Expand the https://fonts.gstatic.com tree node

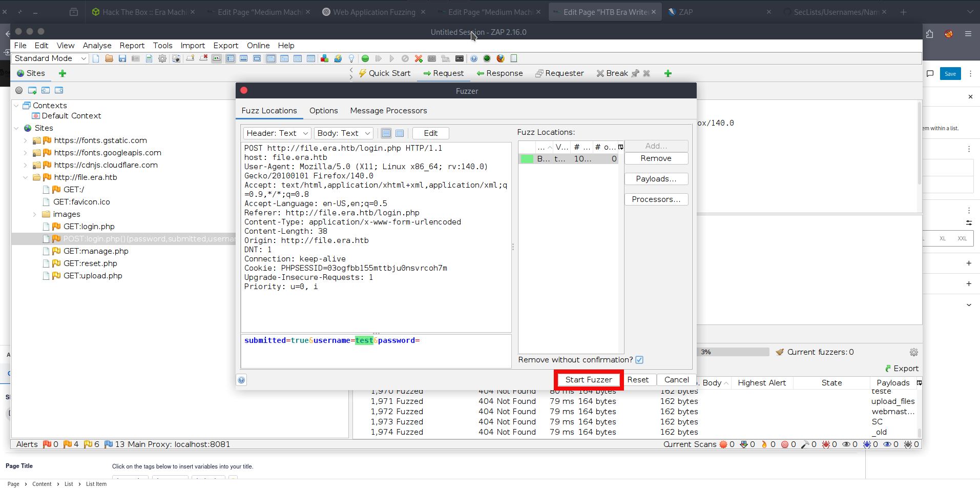pyautogui.click(x=26, y=140)
